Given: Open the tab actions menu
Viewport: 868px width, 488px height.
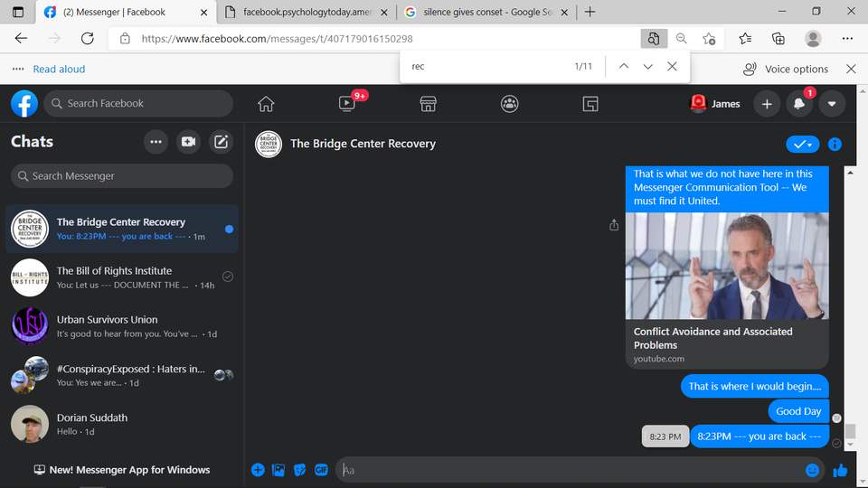Looking at the screenshot, I should pos(18,12).
